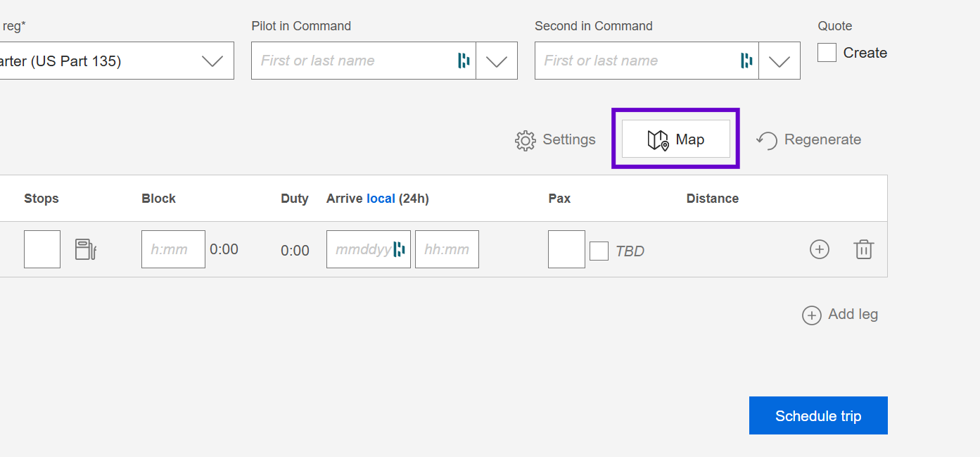Open trip Settings gear icon
Screen dimensions: 980x457
[526, 140]
